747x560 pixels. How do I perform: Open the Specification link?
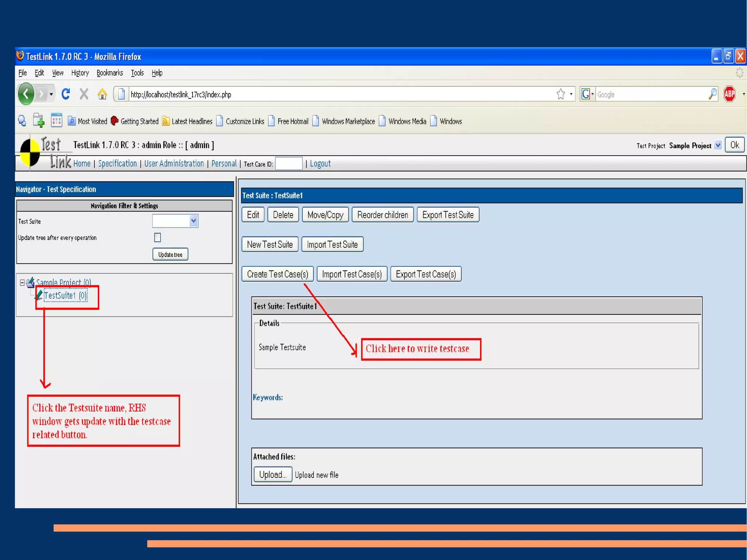[117, 163]
